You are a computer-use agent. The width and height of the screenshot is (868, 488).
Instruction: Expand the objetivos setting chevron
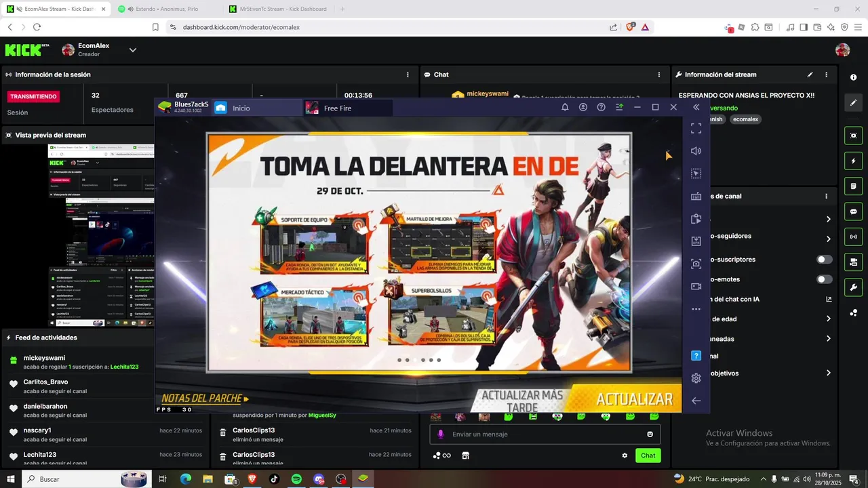828,373
